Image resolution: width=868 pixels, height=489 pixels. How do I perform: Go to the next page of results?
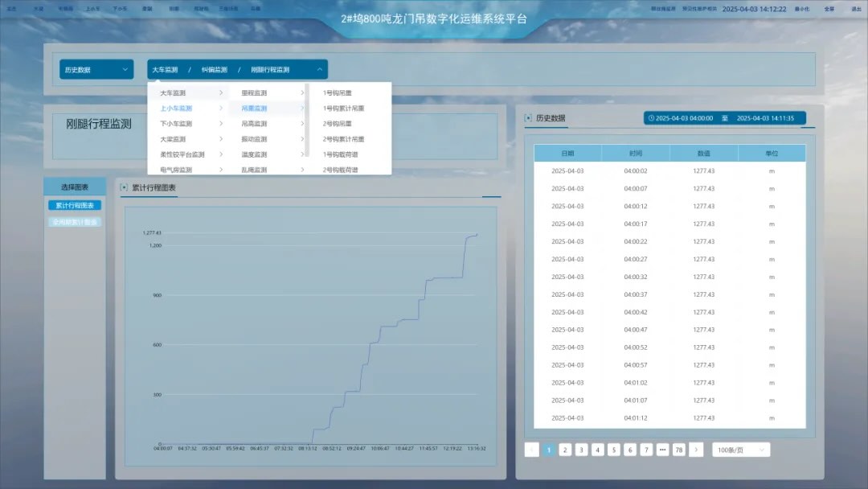[x=696, y=450]
